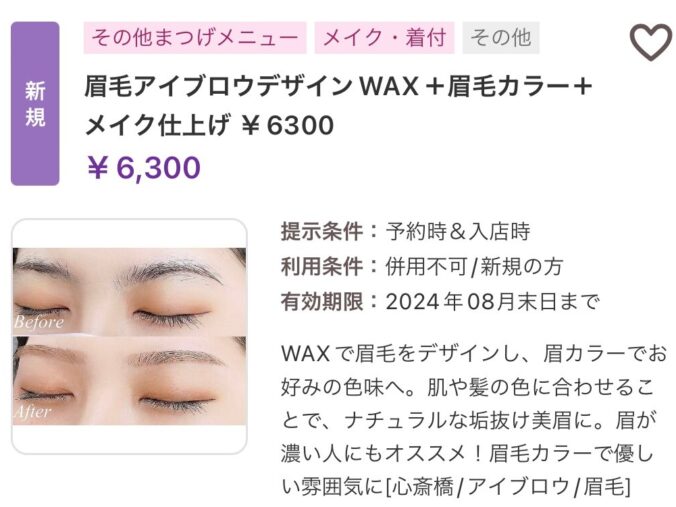Click the Before caption in photo

click(39, 322)
